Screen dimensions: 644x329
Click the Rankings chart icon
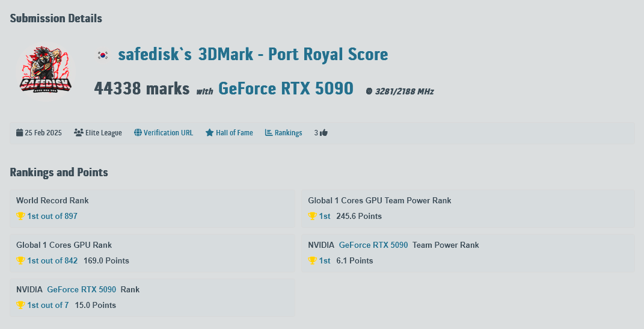pos(269,133)
